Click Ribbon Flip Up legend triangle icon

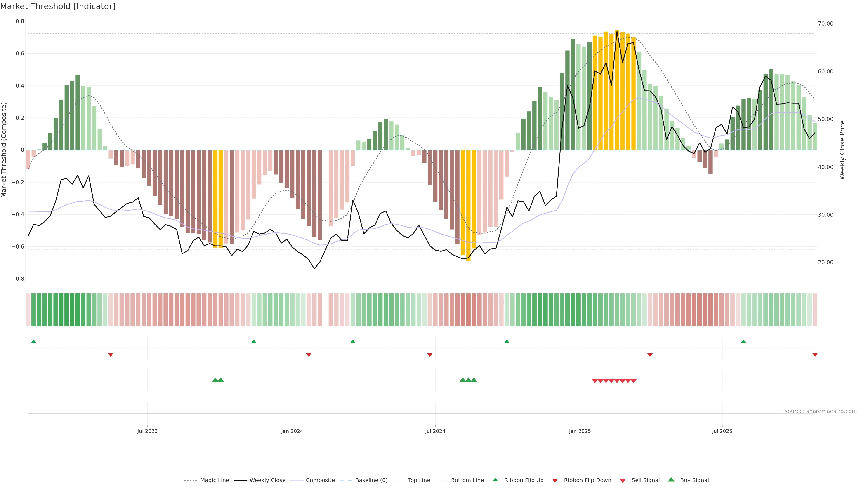coord(495,480)
